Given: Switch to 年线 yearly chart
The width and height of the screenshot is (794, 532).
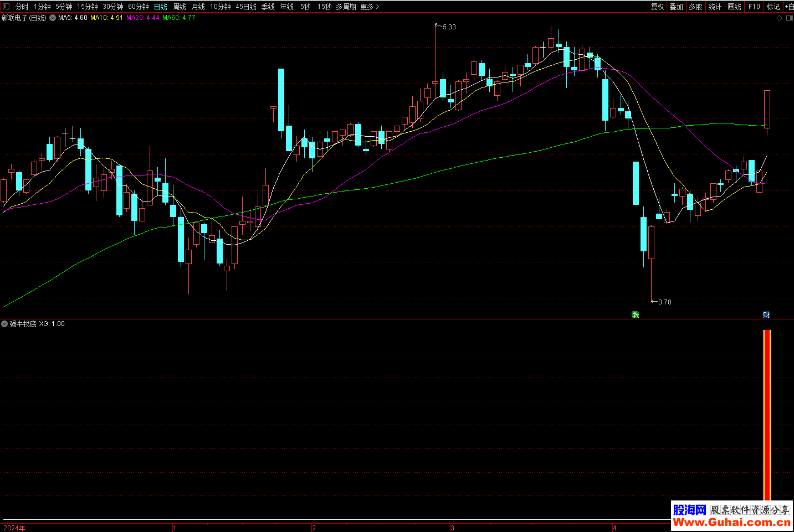Looking at the screenshot, I should click(287, 7).
